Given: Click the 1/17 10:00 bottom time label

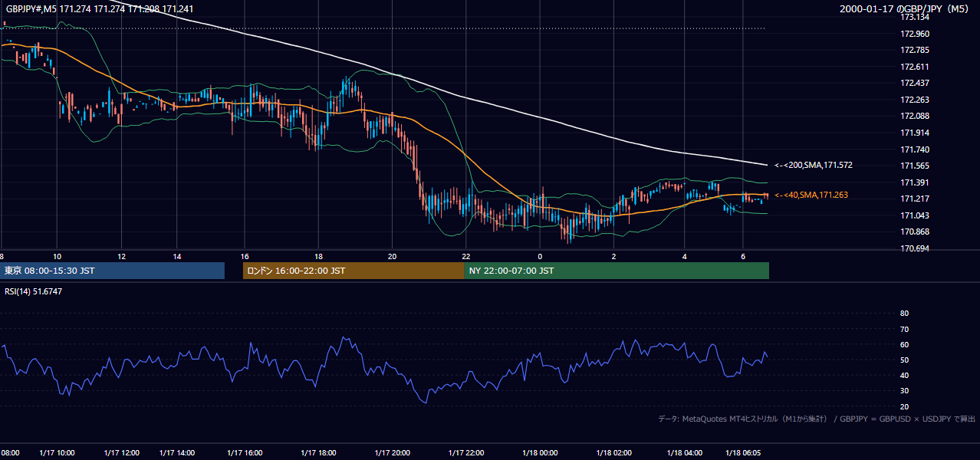Looking at the screenshot, I should tap(58, 452).
